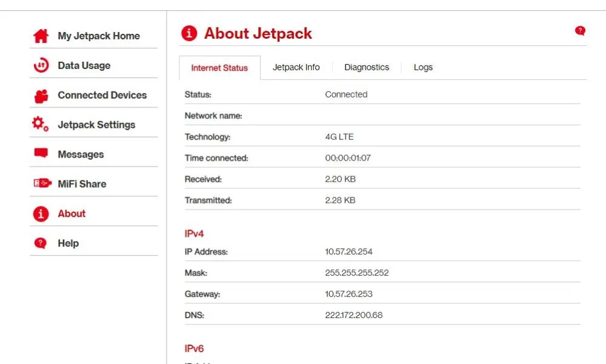Click the Mask value 255.255.255.252

click(357, 273)
